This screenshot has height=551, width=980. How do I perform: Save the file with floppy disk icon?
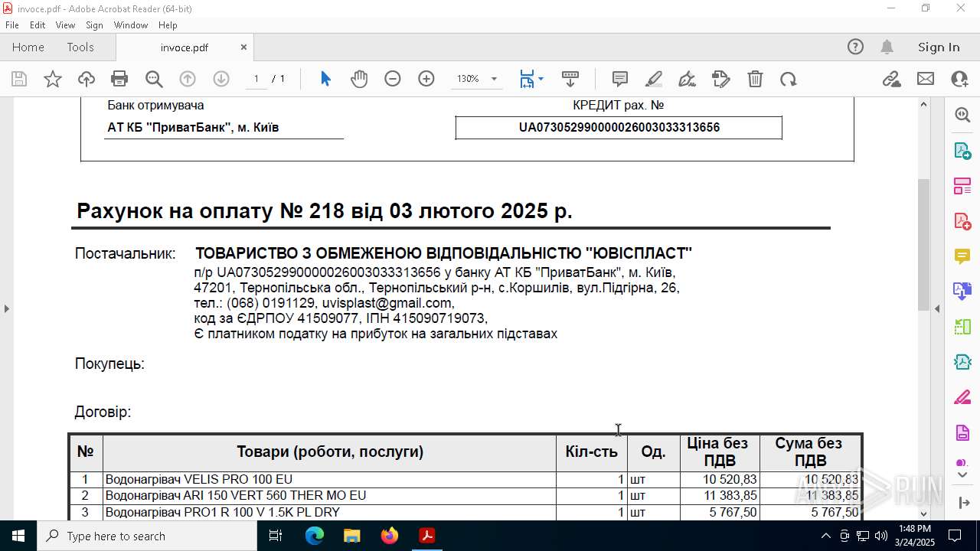pos(19,79)
